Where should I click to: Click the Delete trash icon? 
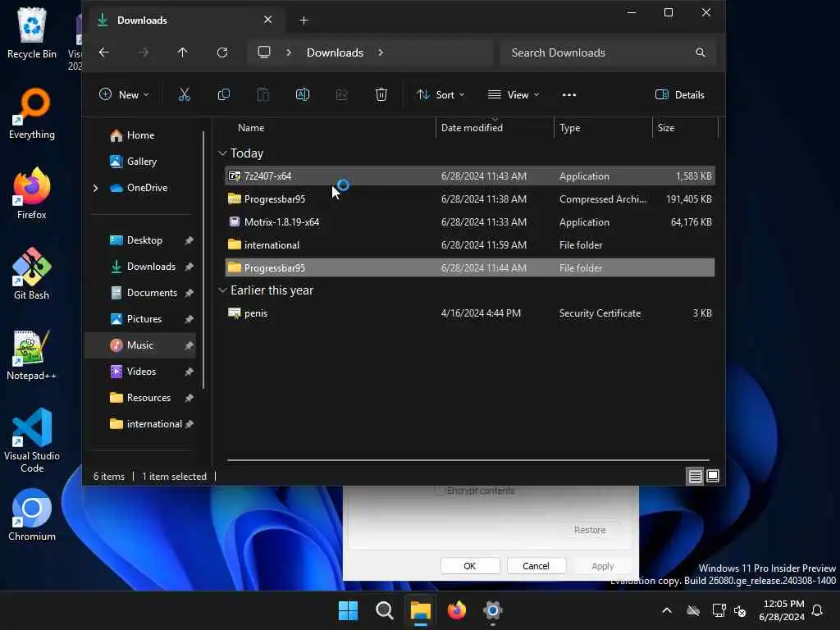pos(381,95)
